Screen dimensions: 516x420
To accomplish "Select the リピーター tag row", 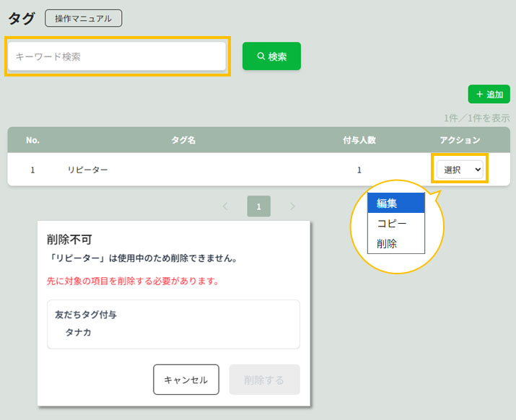I will pyautogui.click(x=88, y=170).
